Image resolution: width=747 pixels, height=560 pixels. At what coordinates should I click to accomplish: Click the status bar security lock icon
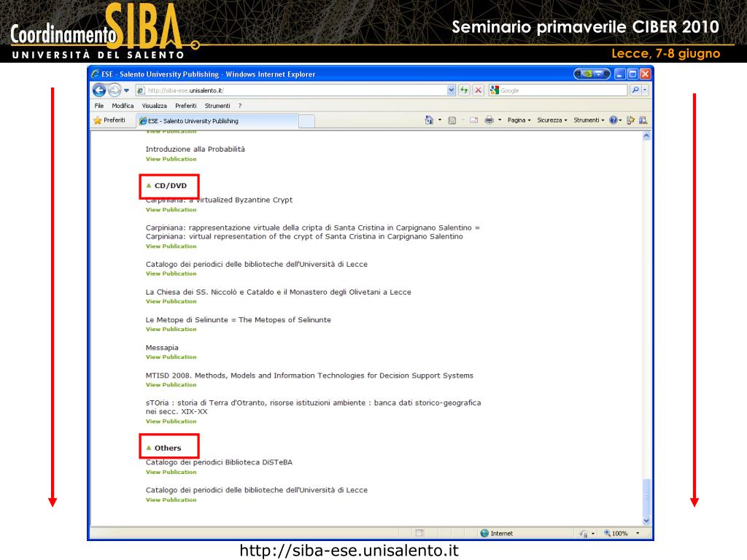point(584,534)
